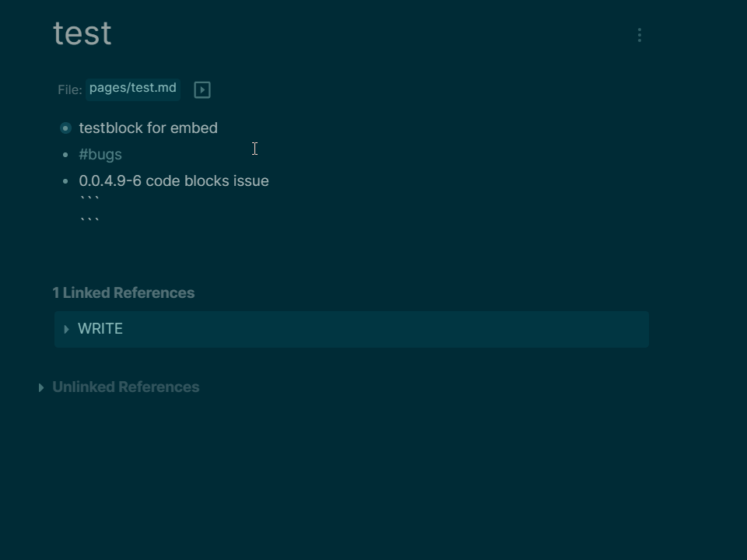This screenshot has width=747, height=560.
Task: Click the bullet of the code blocks issue line
Action: [x=65, y=181]
